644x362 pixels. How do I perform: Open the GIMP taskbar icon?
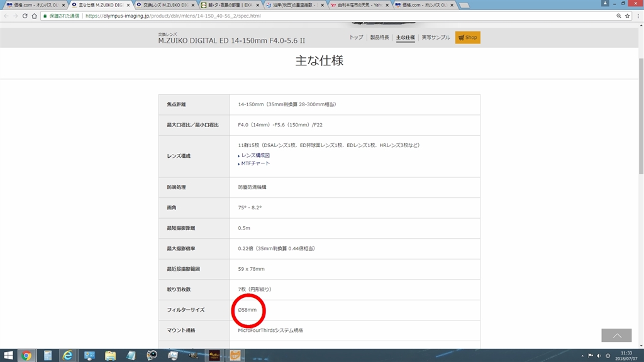[x=193, y=356]
